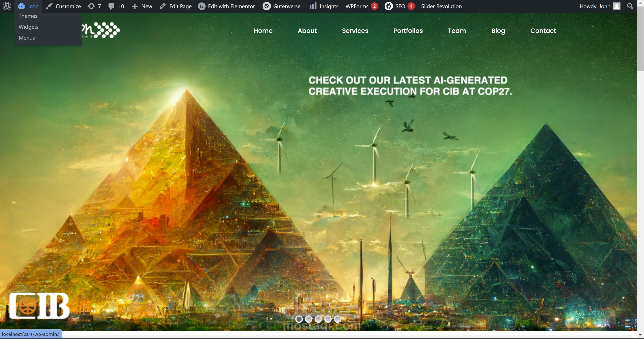644x339 pixels.
Task: Select Widgets from the site dropdown
Action: tap(29, 27)
